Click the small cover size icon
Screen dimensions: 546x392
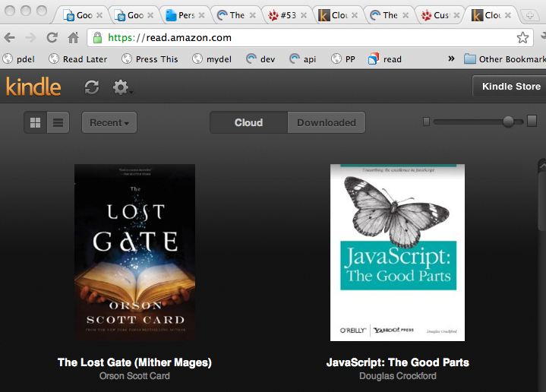point(427,122)
